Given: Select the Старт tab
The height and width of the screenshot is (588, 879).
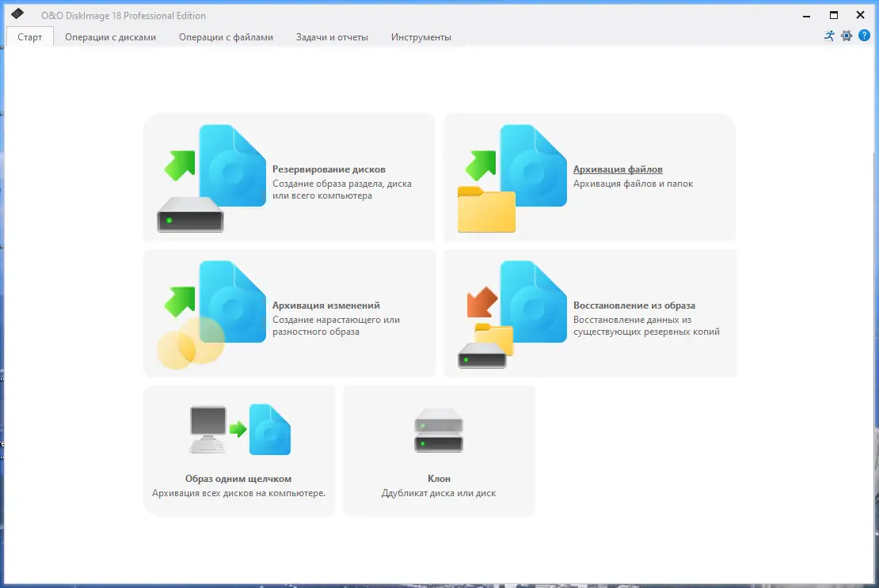Looking at the screenshot, I should 29,36.
